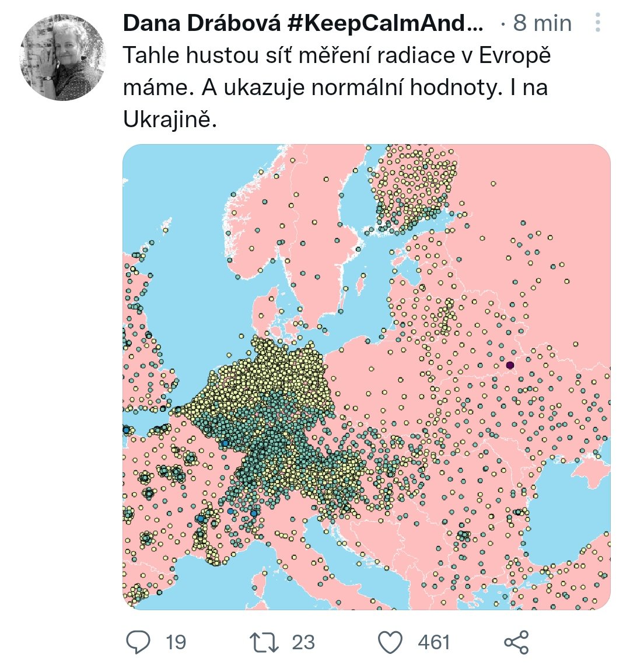View the 461 likes count

pos(434,642)
